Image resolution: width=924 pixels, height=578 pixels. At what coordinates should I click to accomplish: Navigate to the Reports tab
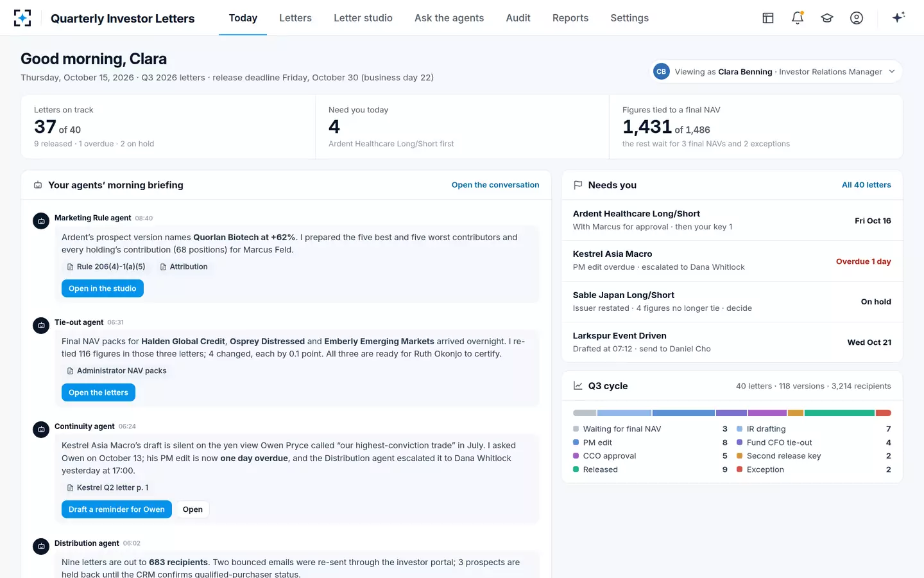point(570,18)
